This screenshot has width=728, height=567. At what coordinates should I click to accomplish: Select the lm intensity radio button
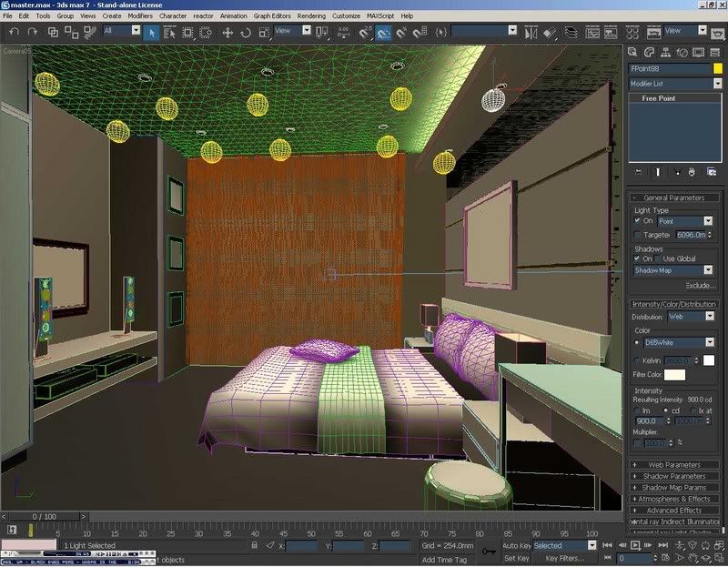[637, 410]
